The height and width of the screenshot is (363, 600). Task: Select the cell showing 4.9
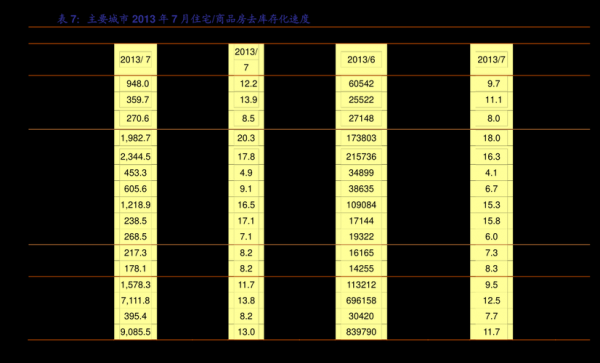pyautogui.click(x=246, y=173)
